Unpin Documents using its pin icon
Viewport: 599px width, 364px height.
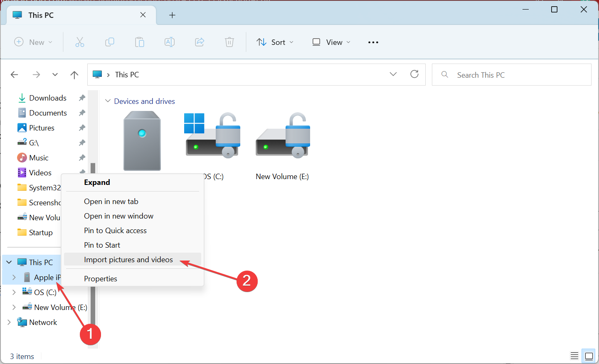82,113
